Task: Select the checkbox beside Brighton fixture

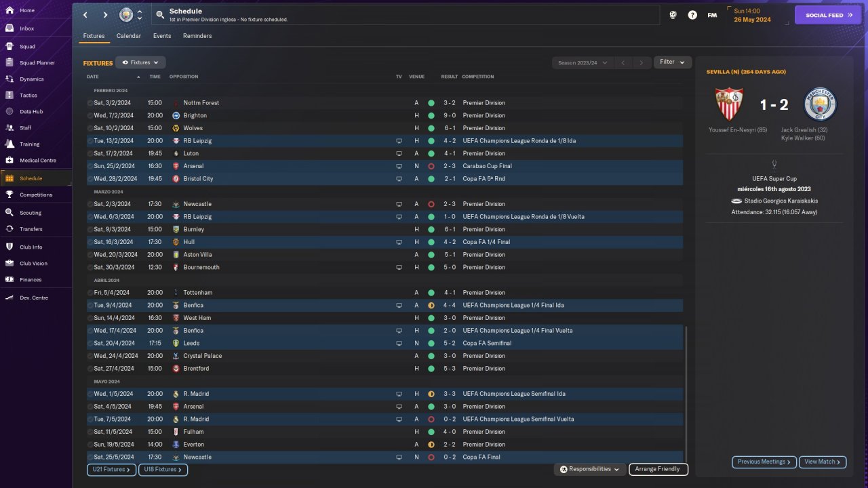Action: click(x=90, y=116)
